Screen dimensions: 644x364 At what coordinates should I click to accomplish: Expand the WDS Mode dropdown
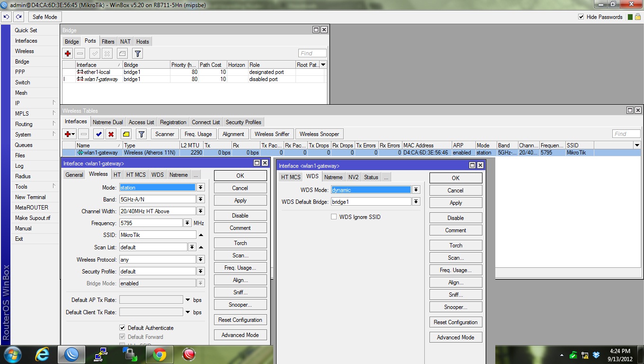[x=416, y=190]
